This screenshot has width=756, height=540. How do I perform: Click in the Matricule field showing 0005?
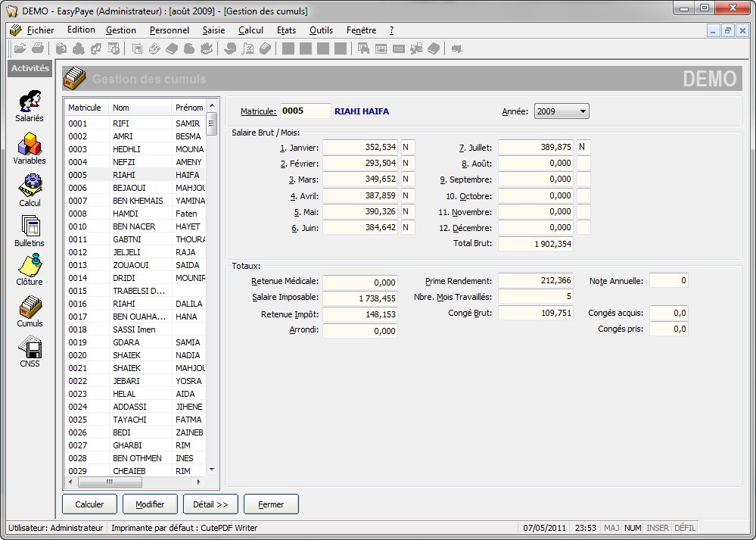[x=306, y=111]
